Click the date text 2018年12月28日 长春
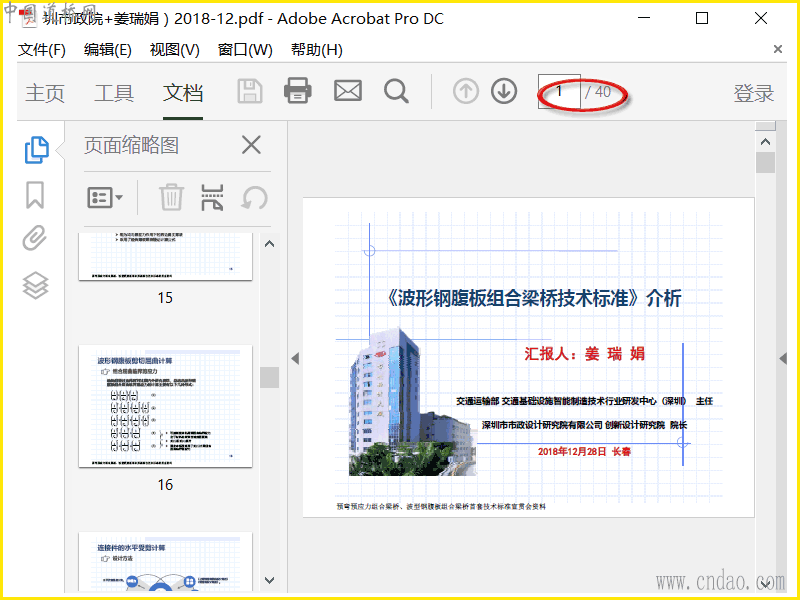Image resolution: width=800 pixels, height=600 pixels. (x=584, y=452)
